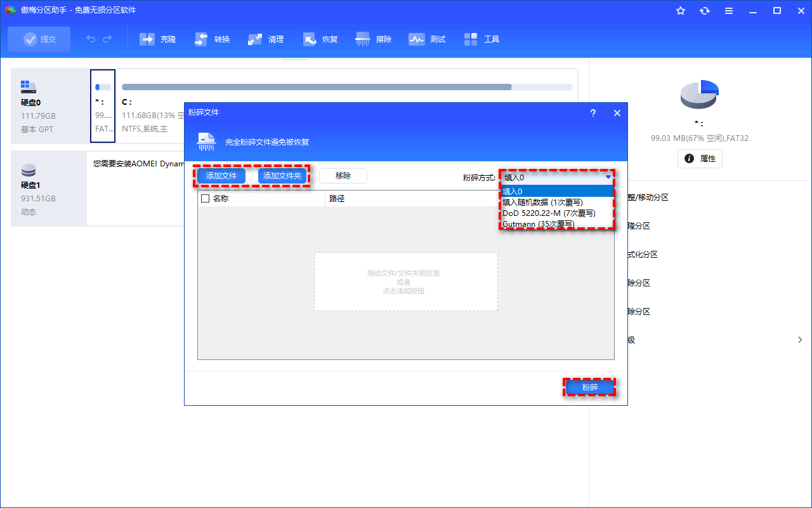Screen dimensions: 812x508
Task: Click the help question mark in shred dialog
Action: click(x=593, y=113)
